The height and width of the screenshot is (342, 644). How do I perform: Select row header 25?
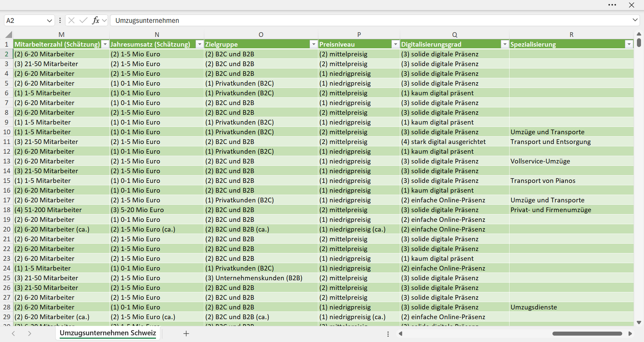coord(7,278)
